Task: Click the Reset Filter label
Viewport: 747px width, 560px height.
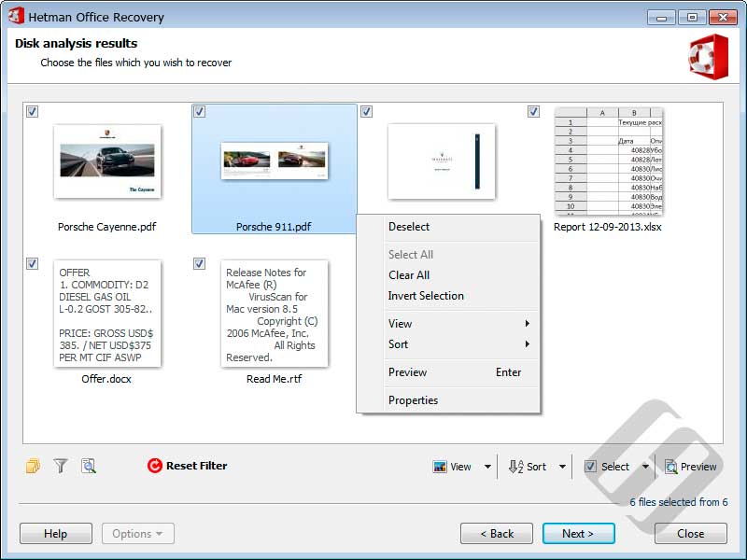Action: pyautogui.click(x=196, y=466)
